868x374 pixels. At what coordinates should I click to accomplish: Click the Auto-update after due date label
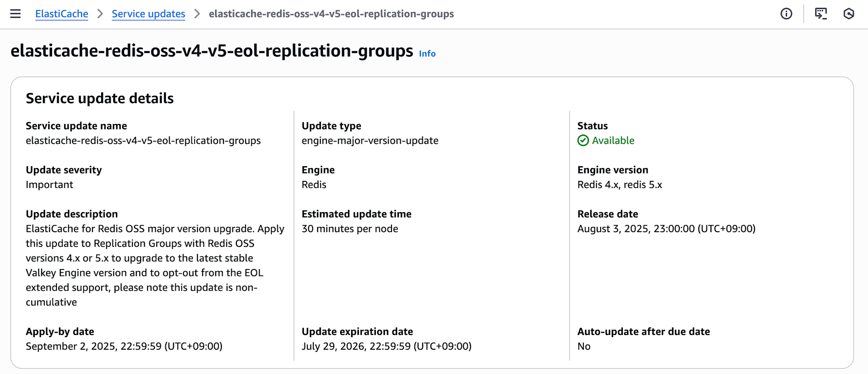644,331
